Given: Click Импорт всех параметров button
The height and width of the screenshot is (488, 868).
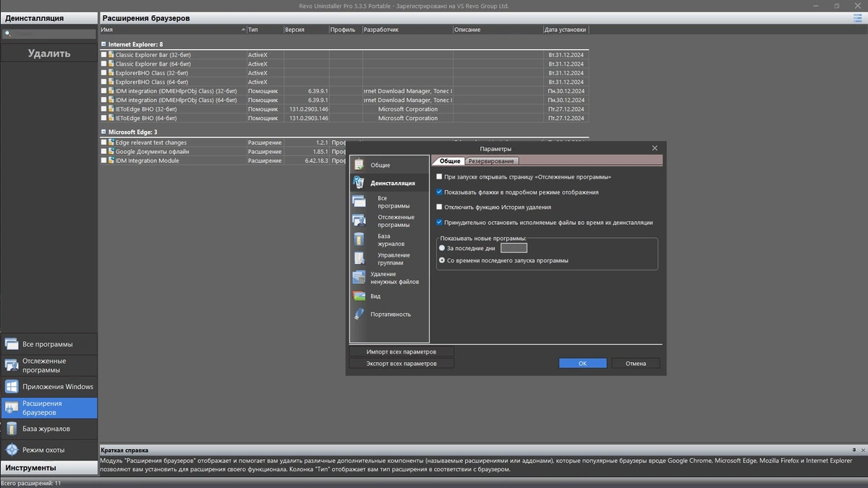Looking at the screenshot, I should click(401, 352).
